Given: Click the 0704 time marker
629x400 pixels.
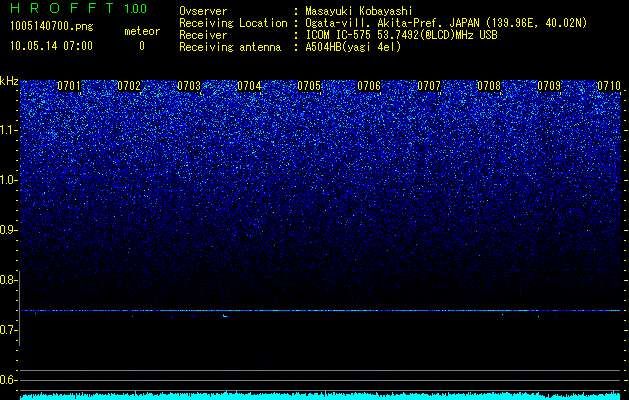Looking at the screenshot, I should coord(249,86).
